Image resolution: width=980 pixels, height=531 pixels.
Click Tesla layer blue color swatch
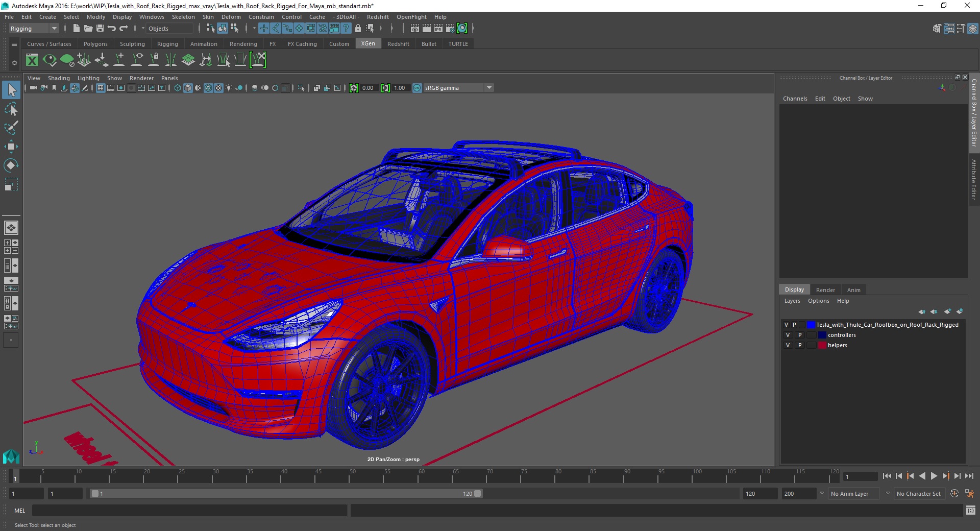pyautogui.click(x=811, y=325)
